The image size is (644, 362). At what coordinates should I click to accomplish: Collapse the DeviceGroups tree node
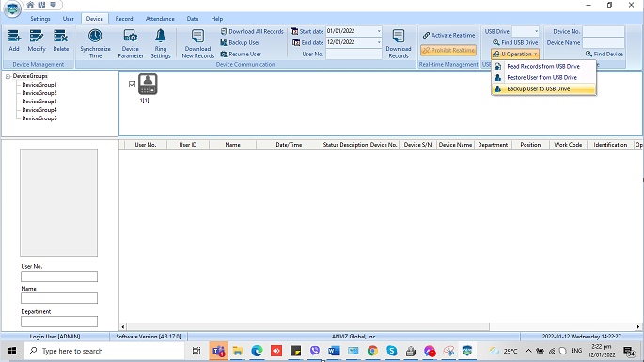point(8,76)
